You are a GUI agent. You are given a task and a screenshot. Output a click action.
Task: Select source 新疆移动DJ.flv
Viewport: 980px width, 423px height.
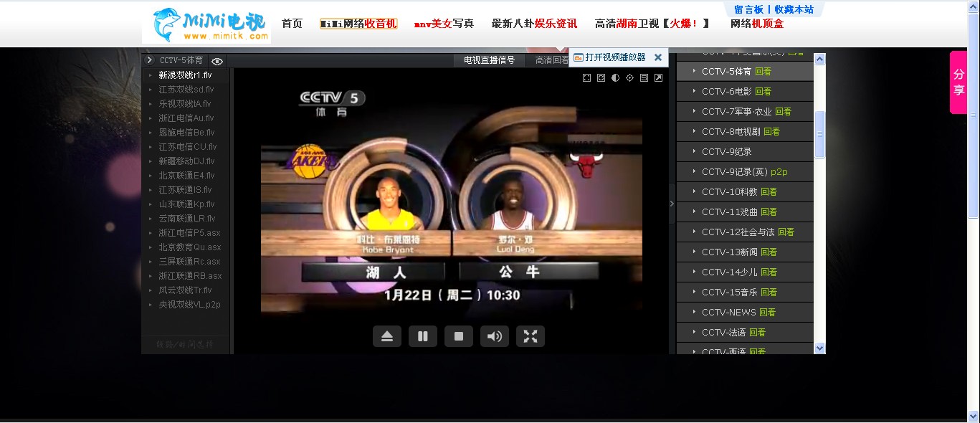(185, 161)
